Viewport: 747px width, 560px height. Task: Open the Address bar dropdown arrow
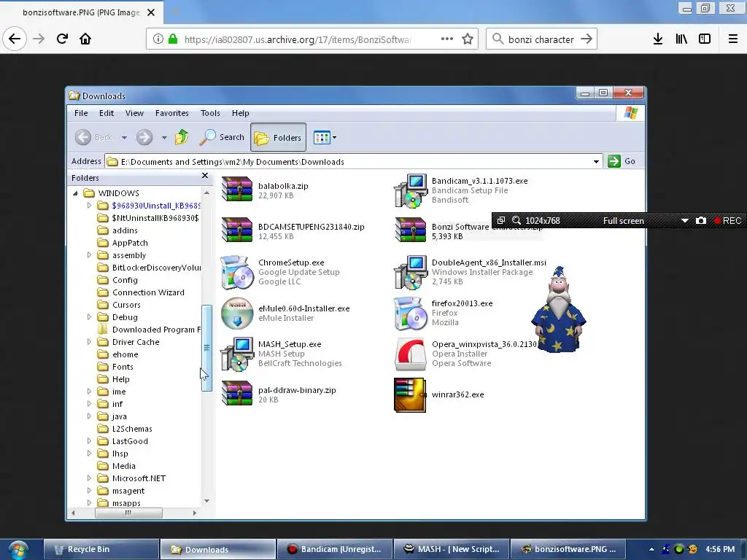[x=596, y=162]
